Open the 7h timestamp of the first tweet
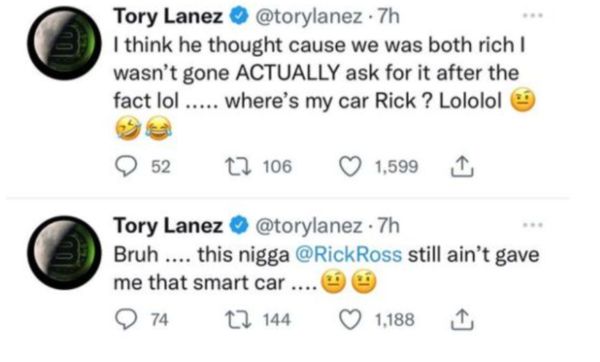This screenshot has height=362, width=600. (388, 17)
